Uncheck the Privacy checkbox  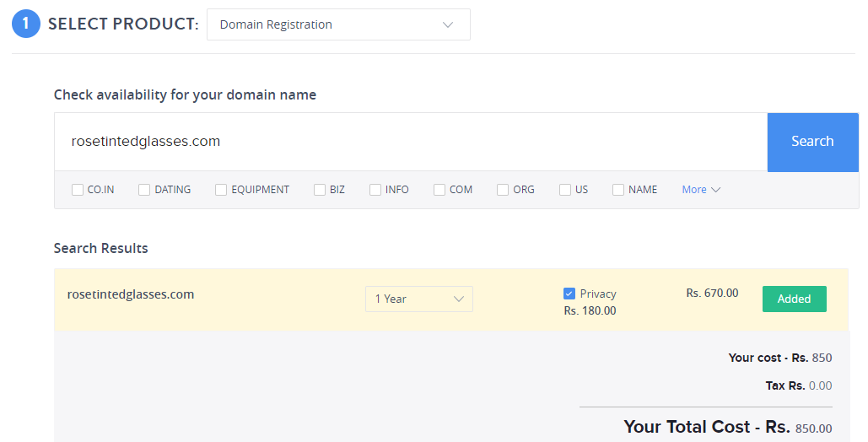point(569,294)
